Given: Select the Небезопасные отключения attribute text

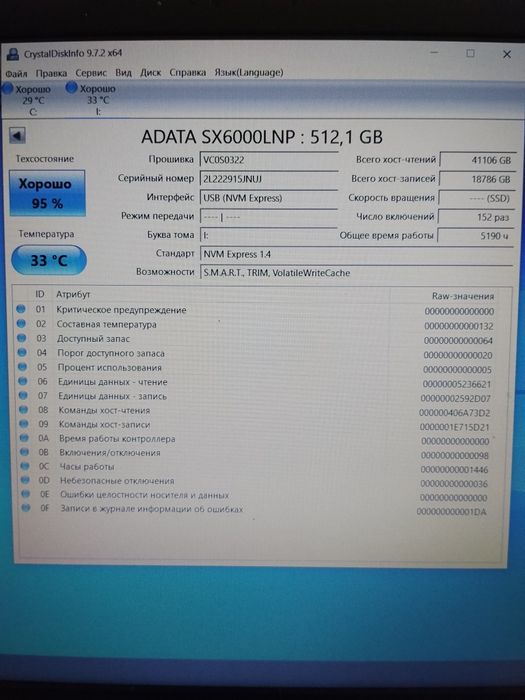Looking at the screenshot, I should click(x=117, y=481).
